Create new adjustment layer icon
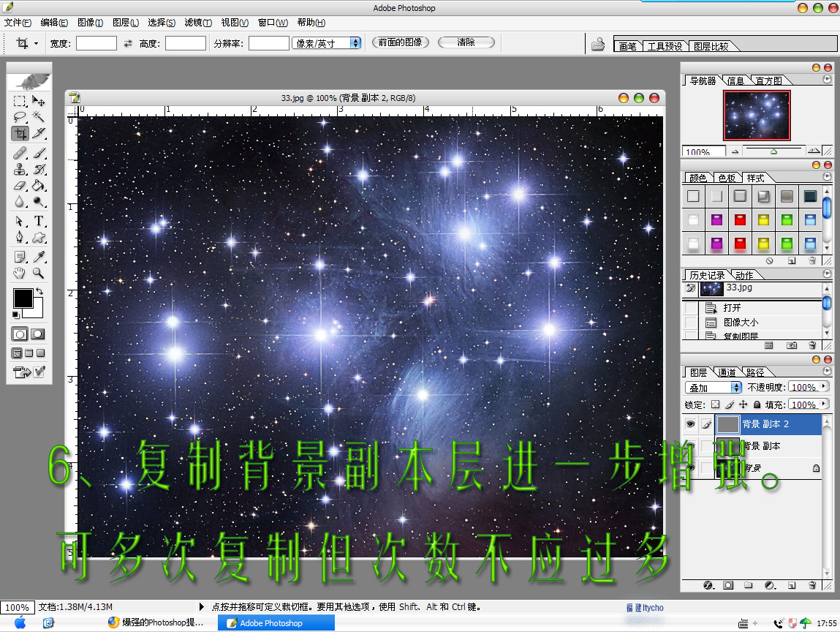Screen dimensions: 840x632 pyautogui.click(x=770, y=585)
